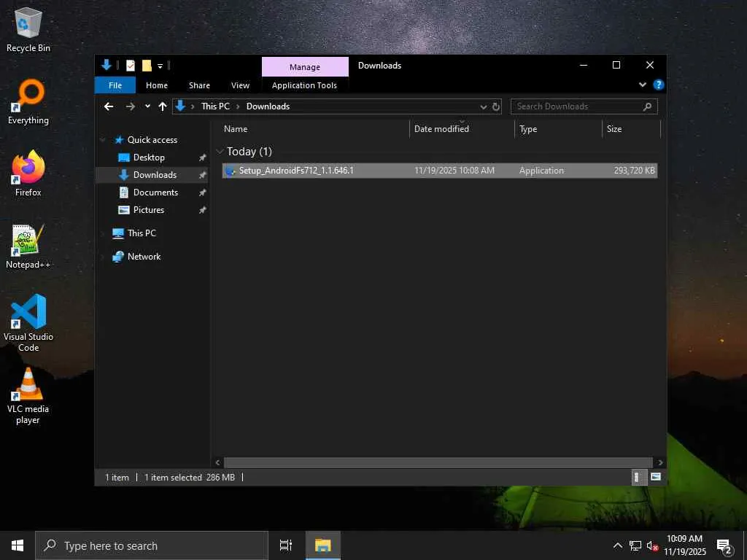Open the Recycle Bin desktop icon

[28, 29]
